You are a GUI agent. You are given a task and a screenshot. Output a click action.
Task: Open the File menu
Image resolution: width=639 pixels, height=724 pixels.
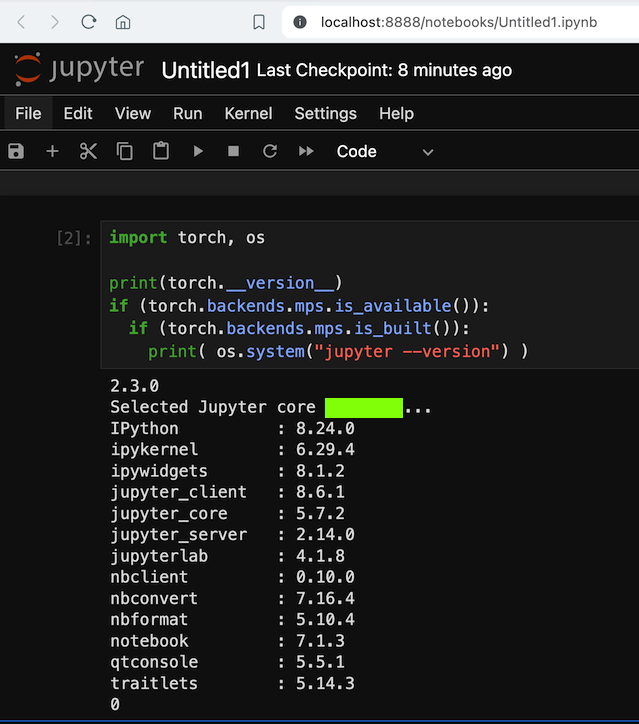(28, 113)
